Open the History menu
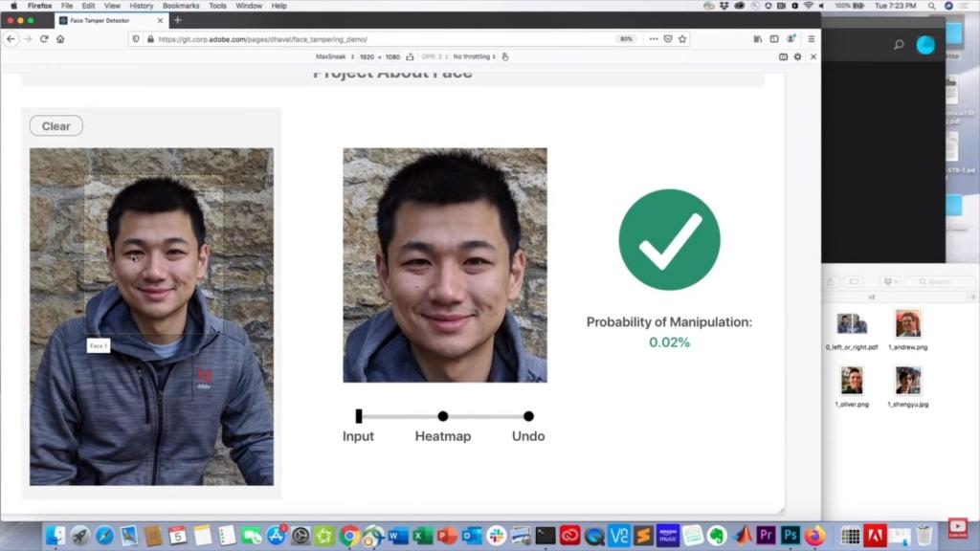 pos(141,6)
